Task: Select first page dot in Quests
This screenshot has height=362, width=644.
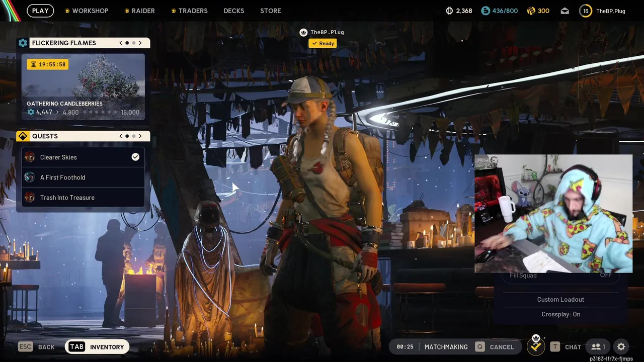Action: 127,136
